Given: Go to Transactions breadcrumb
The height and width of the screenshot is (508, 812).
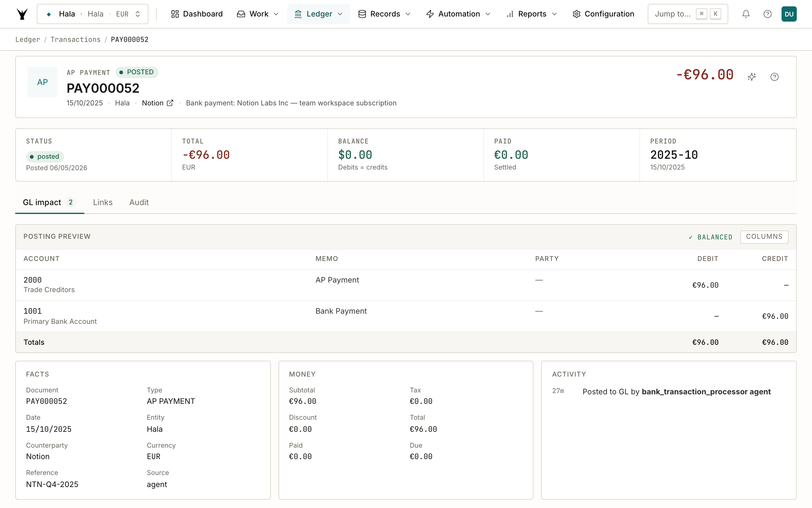Looking at the screenshot, I should click(75, 40).
